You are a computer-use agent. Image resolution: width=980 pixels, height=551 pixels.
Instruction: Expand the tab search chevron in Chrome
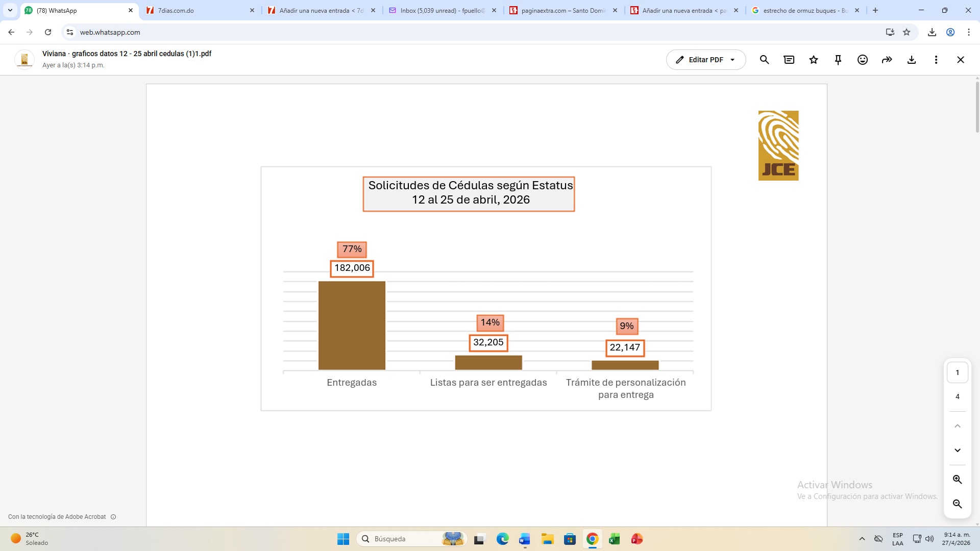[10, 10]
